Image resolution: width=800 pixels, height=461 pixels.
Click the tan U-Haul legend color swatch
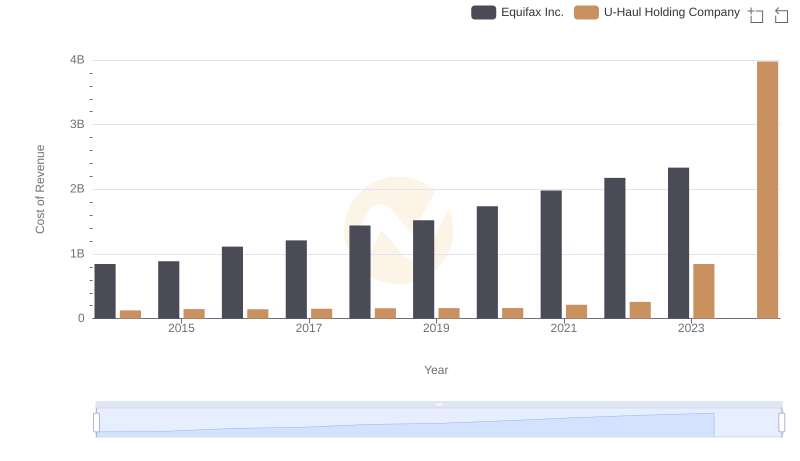tap(587, 13)
